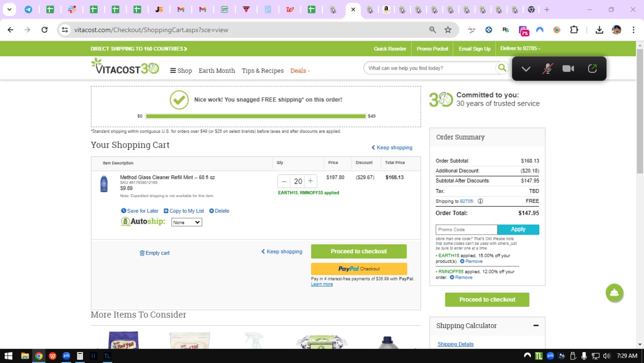Click the 92705 shipping zip link
Image resolution: width=644 pixels, height=363 pixels.
[467, 201]
